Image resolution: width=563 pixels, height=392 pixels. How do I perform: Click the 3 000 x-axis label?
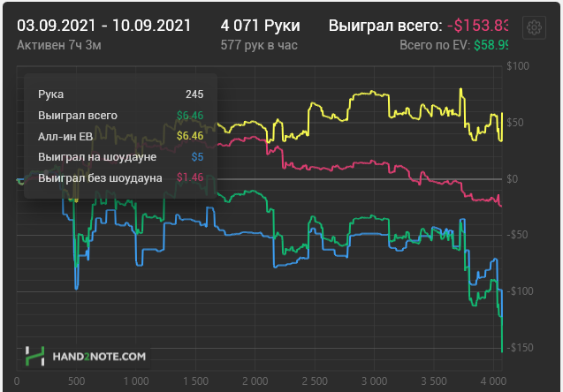point(374,381)
